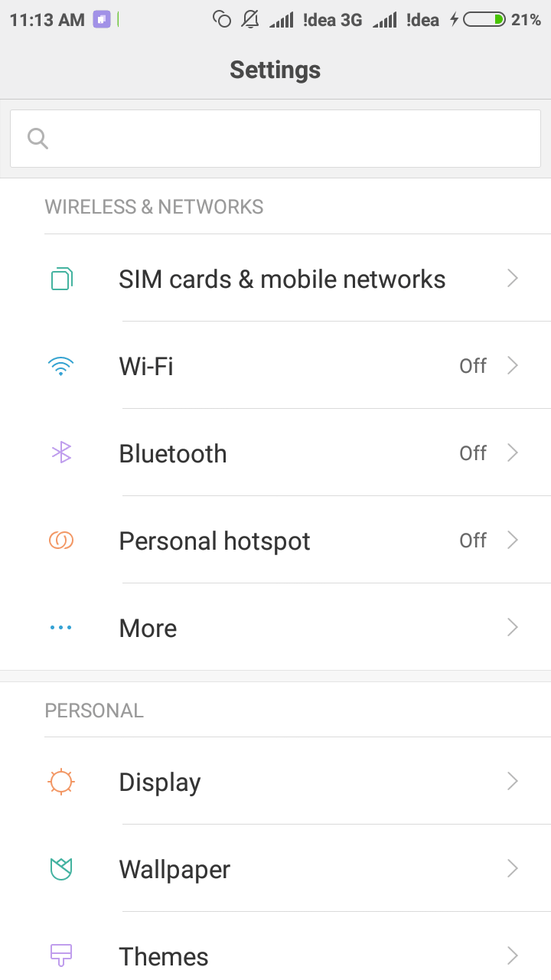Tap the Wallpaper tulip icon

60,869
